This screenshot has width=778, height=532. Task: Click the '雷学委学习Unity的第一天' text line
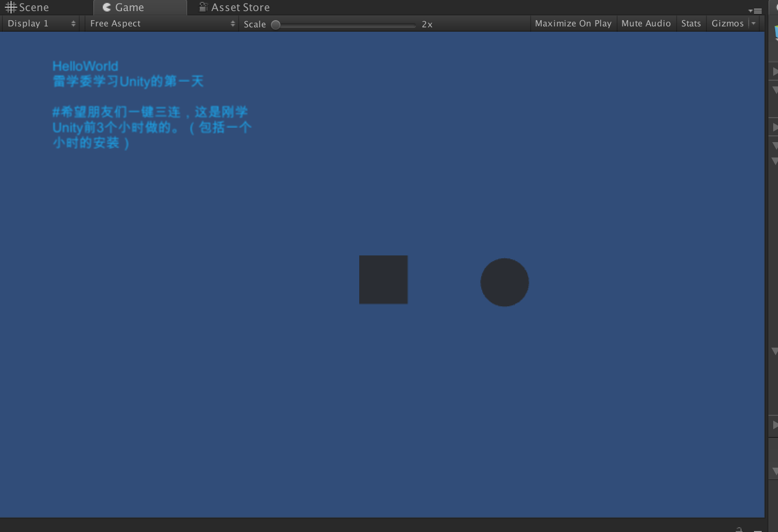click(128, 81)
